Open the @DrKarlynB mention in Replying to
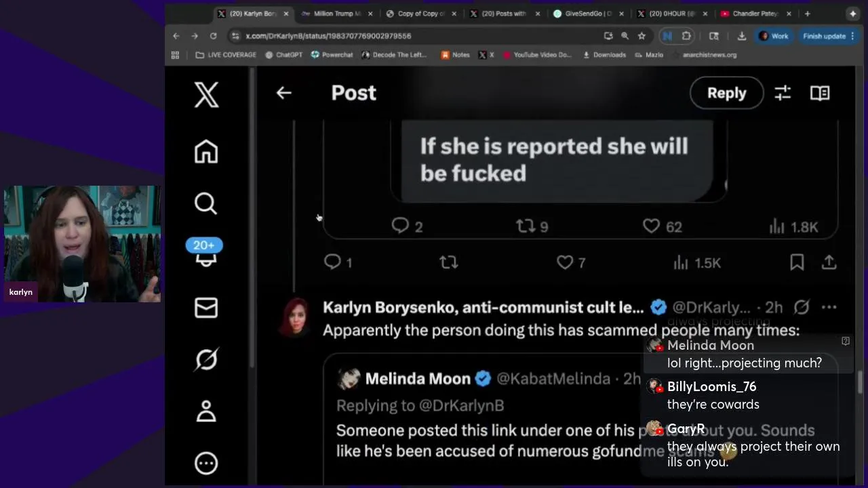868x488 pixels. 461,405
